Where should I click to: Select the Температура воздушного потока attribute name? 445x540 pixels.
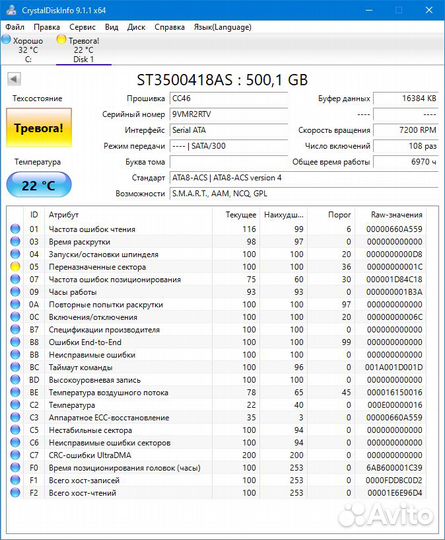click(x=108, y=393)
